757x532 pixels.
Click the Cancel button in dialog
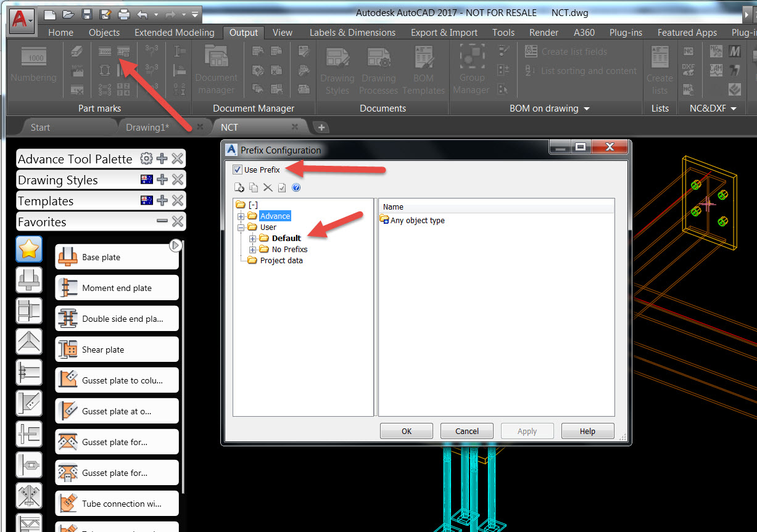point(467,431)
